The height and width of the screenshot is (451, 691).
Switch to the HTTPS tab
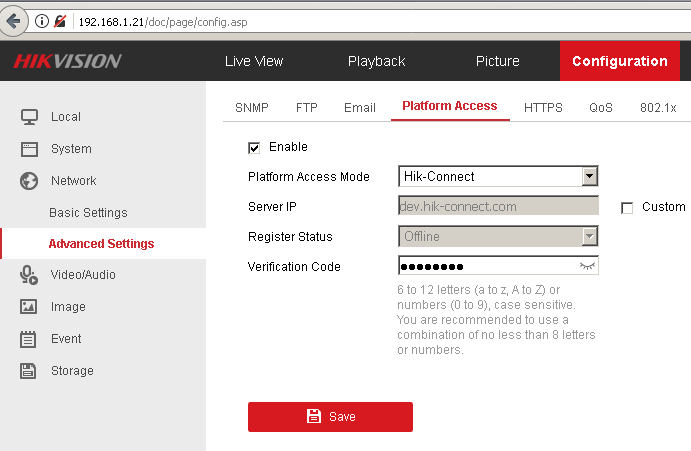[543, 108]
